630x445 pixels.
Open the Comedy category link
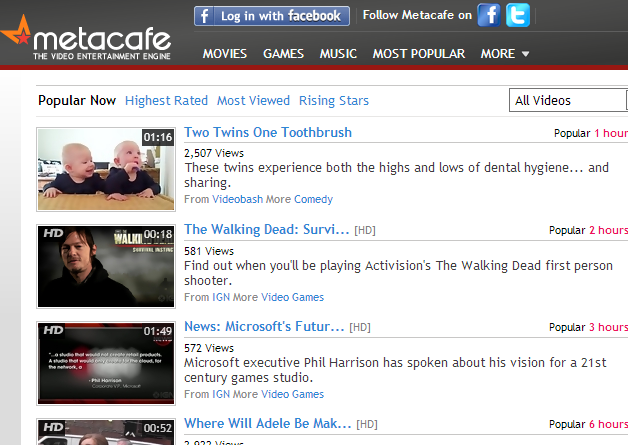(x=313, y=199)
